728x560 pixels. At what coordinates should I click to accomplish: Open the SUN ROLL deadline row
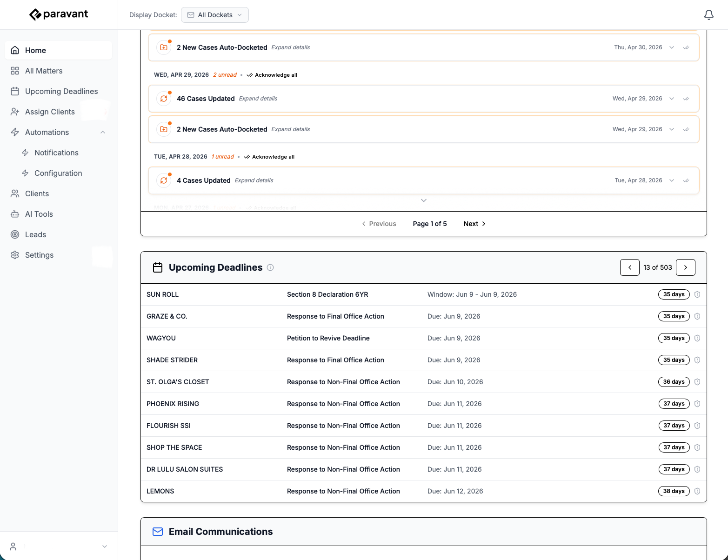coord(424,294)
